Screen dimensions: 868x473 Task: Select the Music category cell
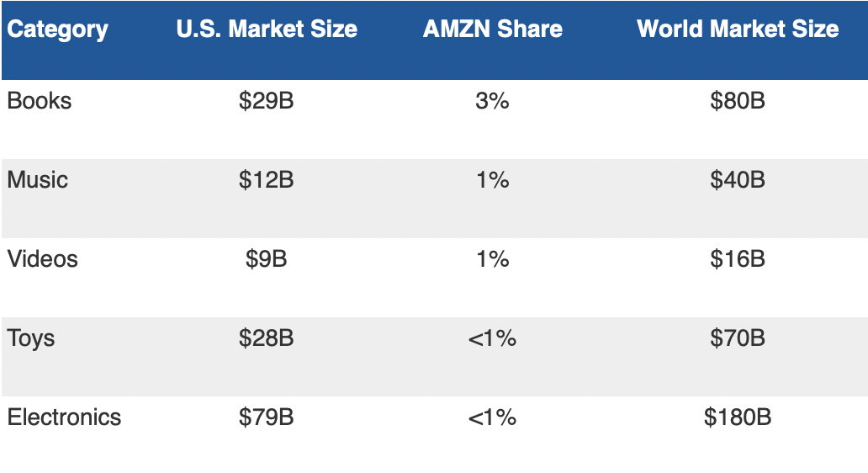click(38, 180)
